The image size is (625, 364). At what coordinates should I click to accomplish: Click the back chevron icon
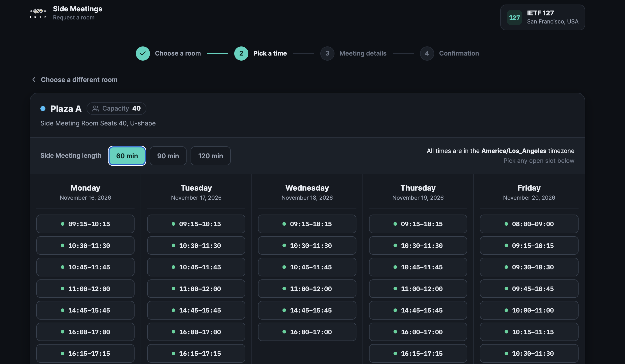[34, 80]
